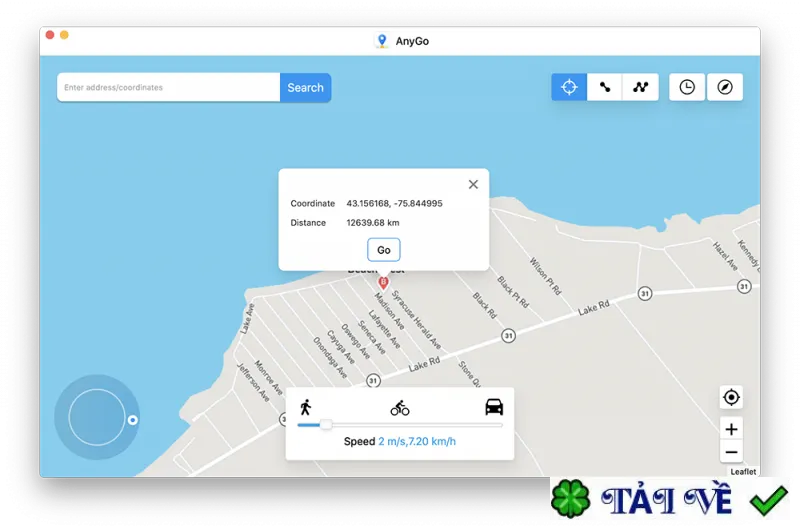Click the coordinate value 43.156168, -75.844995
The height and width of the screenshot is (530, 800).
pyautogui.click(x=394, y=204)
